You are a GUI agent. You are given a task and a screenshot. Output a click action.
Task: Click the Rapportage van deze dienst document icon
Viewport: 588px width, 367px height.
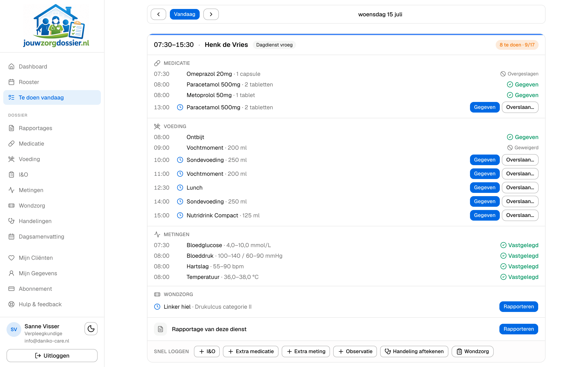[160, 329]
